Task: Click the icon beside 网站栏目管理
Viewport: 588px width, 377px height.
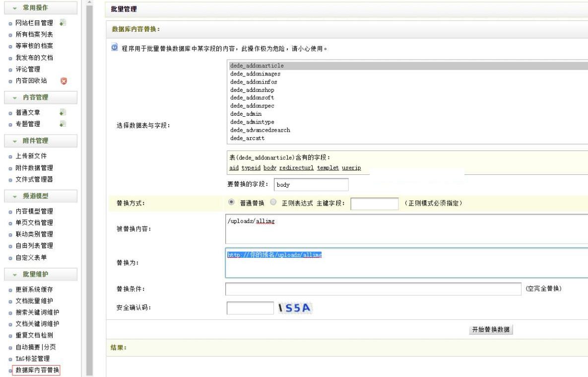Action: 63,23
